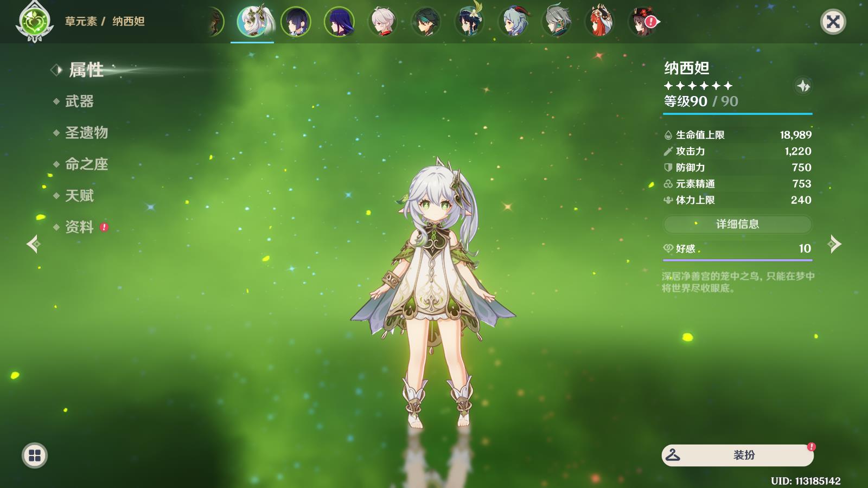The width and height of the screenshot is (868, 488).
Task: Click the 草元素 / 纳西妲 breadcrumb text
Action: pyautogui.click(x=105, y=22)
